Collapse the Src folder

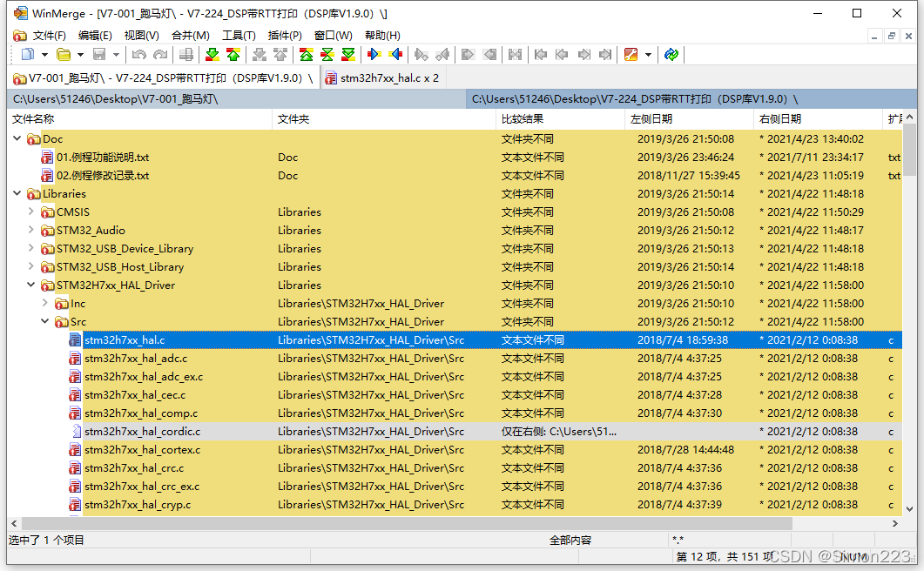pos(45,321)
